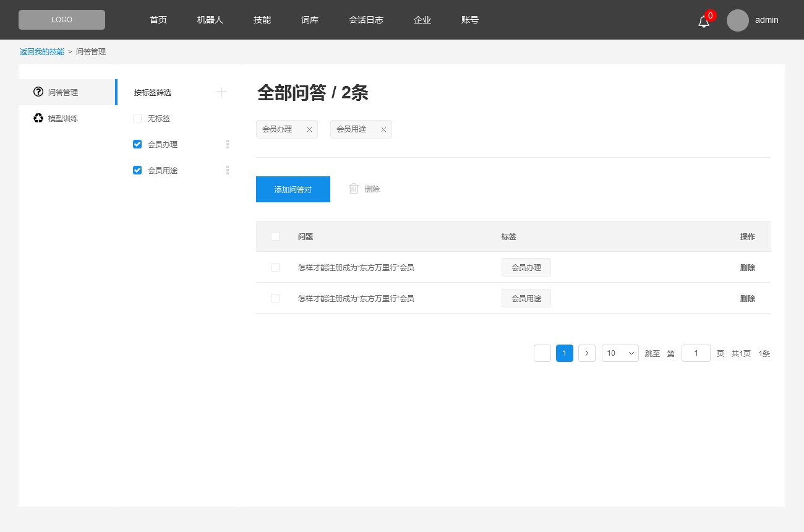
Task: Open the 机器人 menu
Action: point(210,20)
